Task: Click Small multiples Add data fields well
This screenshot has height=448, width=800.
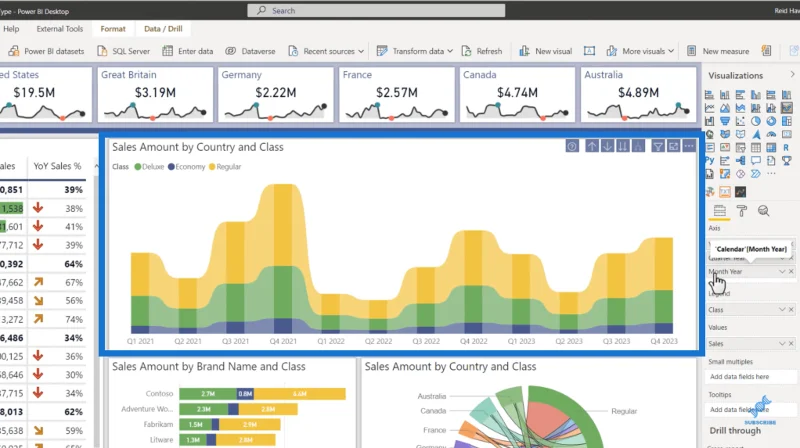Action: point(751,377)
